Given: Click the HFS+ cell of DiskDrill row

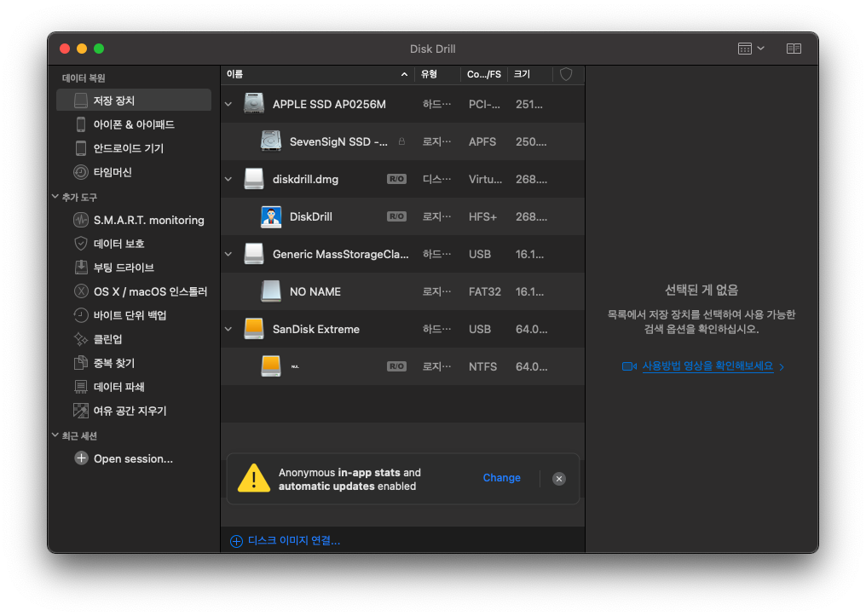Looking at the screenshot, I should 482,216.
